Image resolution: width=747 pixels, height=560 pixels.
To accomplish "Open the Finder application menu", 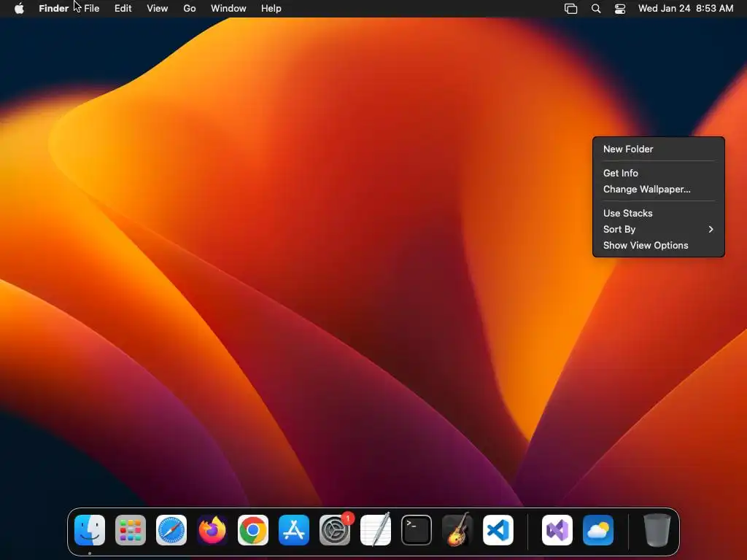I will coord(54,9).
